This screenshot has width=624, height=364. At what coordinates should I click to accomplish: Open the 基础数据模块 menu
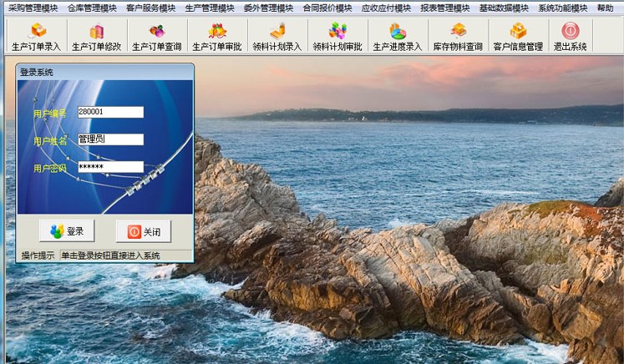pyautogui.click(x=505, y=8)
